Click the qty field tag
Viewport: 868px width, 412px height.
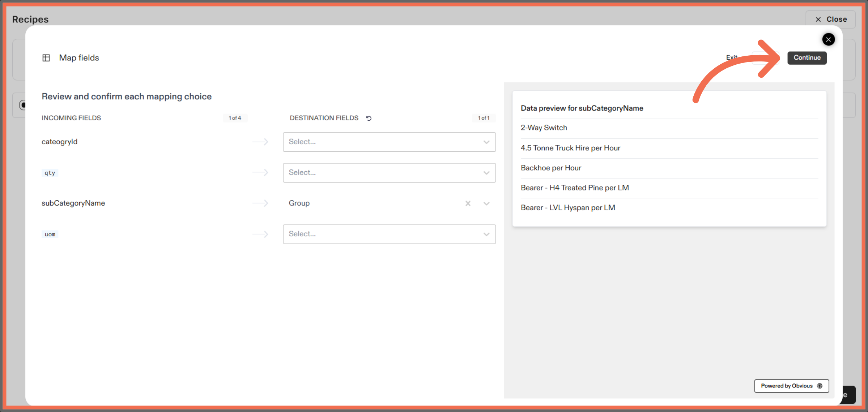[x=50, y=172]
